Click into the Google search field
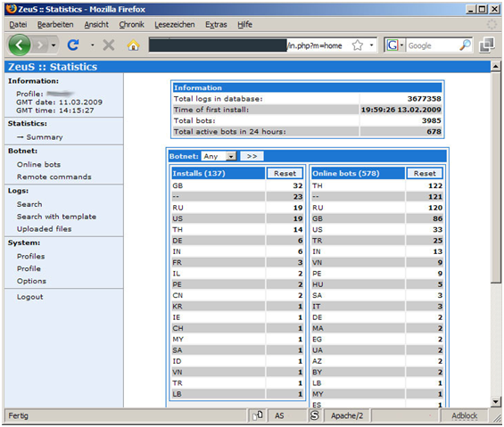 (432, 45)
